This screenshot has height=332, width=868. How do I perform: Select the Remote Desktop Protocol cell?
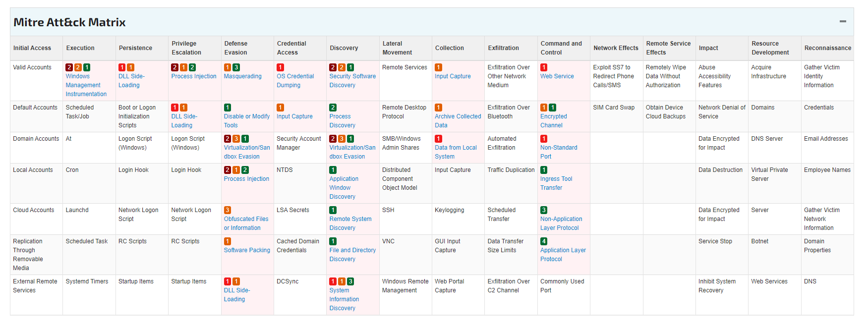pos(405,116)
